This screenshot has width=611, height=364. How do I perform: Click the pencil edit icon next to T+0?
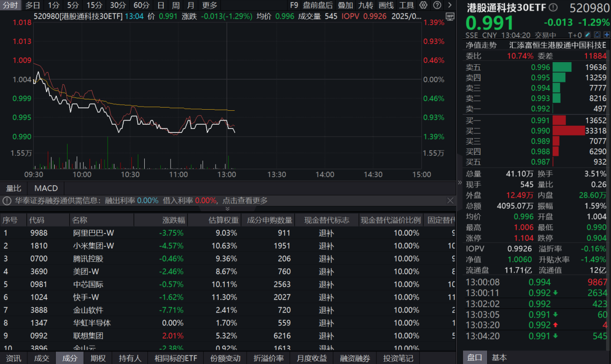[587, 34]
